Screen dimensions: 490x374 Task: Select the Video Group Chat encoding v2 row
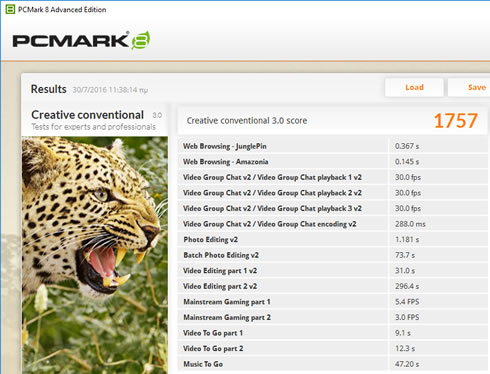pyautogui.click(x=332, y=224)
